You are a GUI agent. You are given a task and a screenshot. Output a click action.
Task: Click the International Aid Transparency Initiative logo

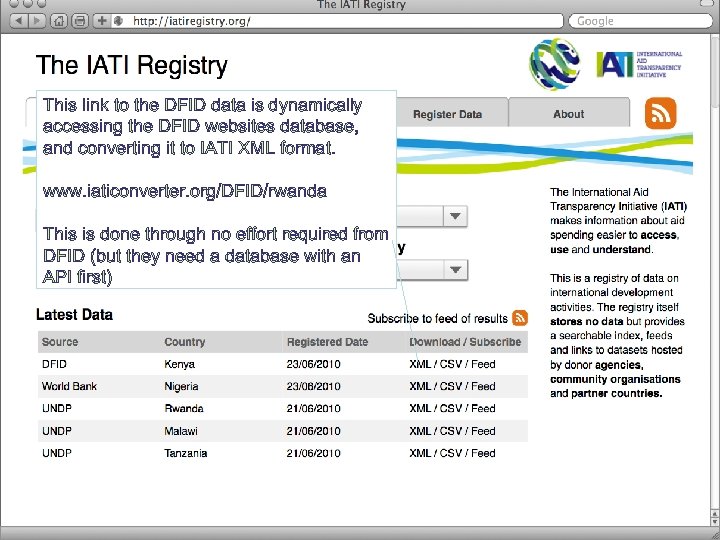(639, 64)
